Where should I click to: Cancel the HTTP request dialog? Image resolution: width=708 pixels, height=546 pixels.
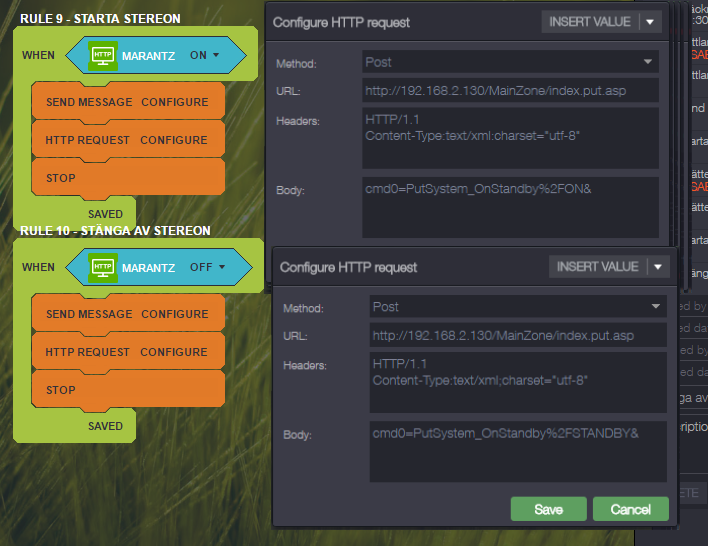pyautogui.click(x=630, y=509)
